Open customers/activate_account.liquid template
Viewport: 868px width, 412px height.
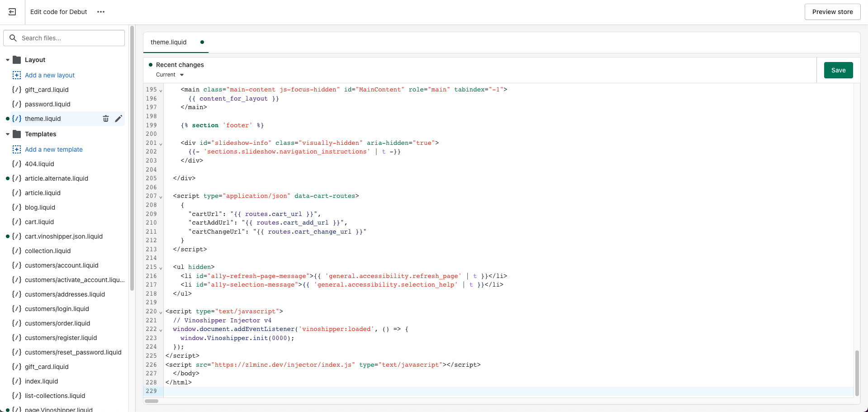pyautogui.click(x=75, y=280)
